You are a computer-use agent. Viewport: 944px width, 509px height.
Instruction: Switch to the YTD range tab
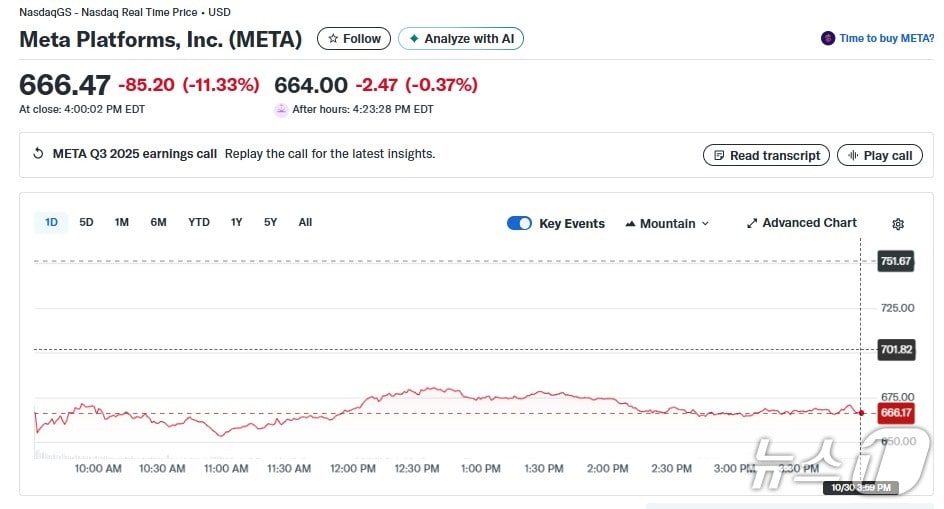199,222
